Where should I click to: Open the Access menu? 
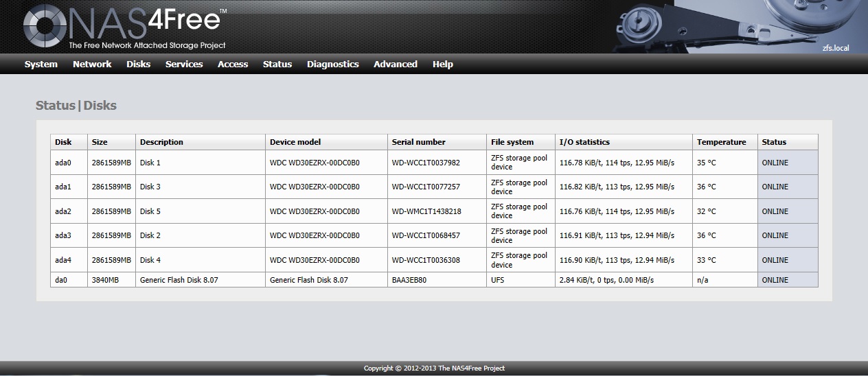(233, 64)
